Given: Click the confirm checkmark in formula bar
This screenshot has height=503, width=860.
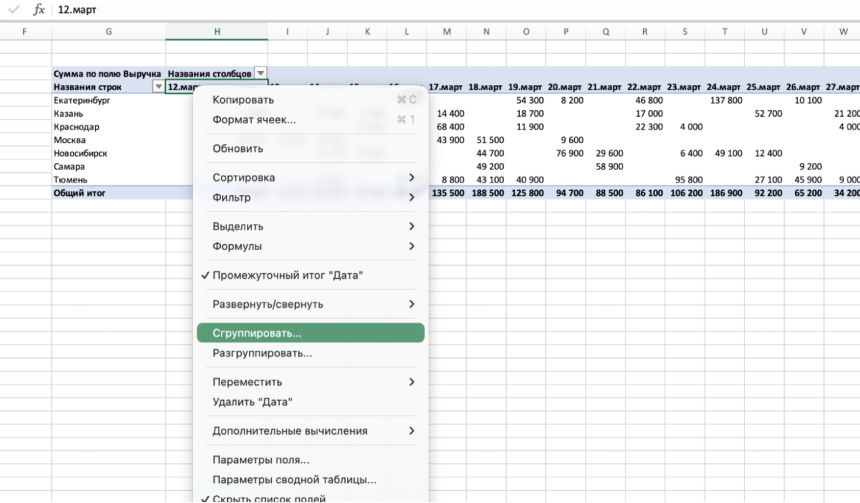Looking at the screenshot, I should pyautogui.click(x=14, y=9).
